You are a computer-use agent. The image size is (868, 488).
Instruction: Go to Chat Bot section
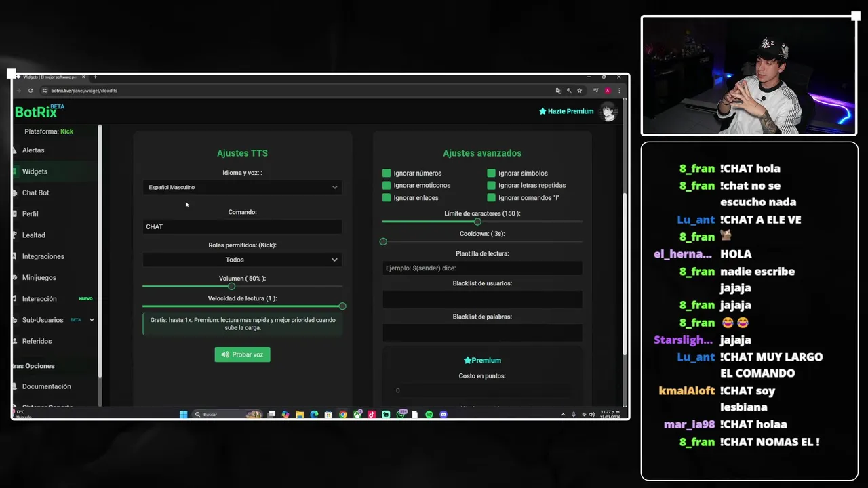tap(35, 192)
